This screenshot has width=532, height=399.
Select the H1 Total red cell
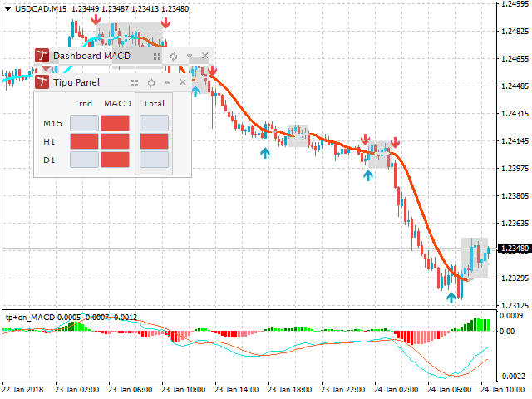pyautogui.click(x=154, y=141)
